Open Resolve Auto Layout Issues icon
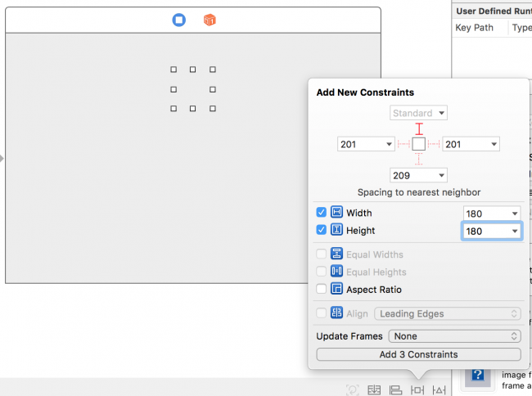532x396 pixels. pos(440,390)
